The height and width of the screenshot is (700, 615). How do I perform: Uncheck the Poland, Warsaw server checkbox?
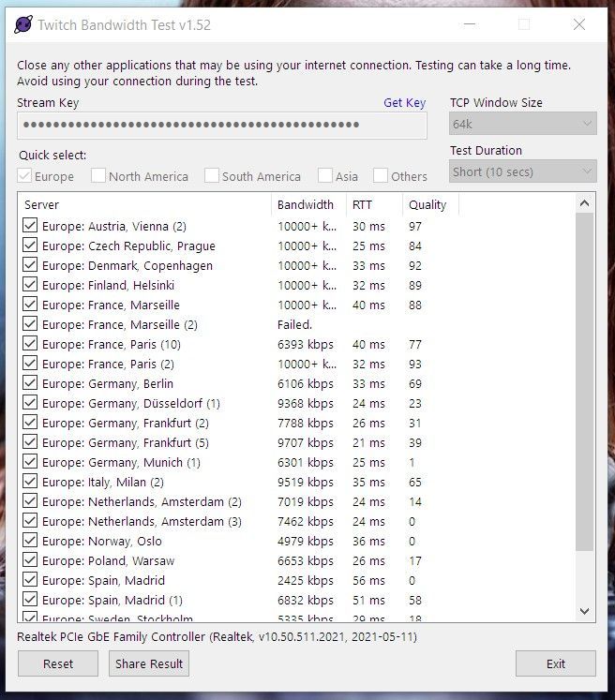pos(30,559)
